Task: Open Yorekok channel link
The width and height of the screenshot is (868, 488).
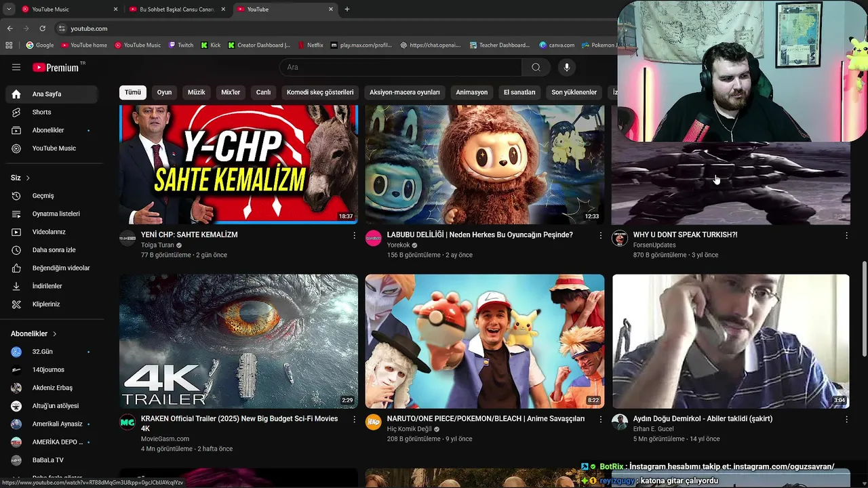Action: 399,245
